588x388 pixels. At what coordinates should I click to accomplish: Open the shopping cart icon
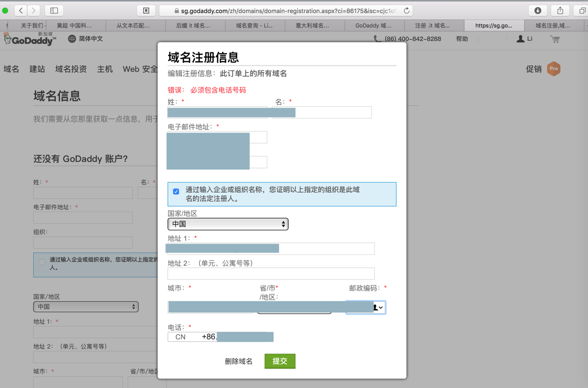(555, 39)
